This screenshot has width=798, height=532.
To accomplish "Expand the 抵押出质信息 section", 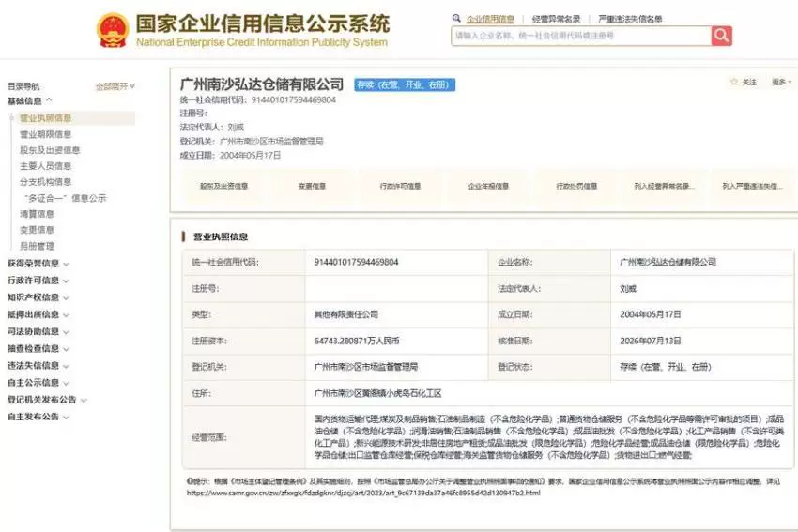I will (x=38, y=314).
